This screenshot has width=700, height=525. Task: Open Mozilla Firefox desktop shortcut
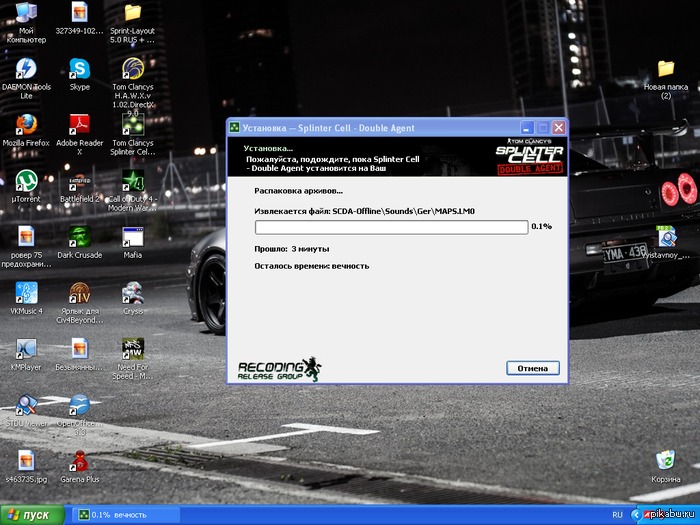[25, 125]
